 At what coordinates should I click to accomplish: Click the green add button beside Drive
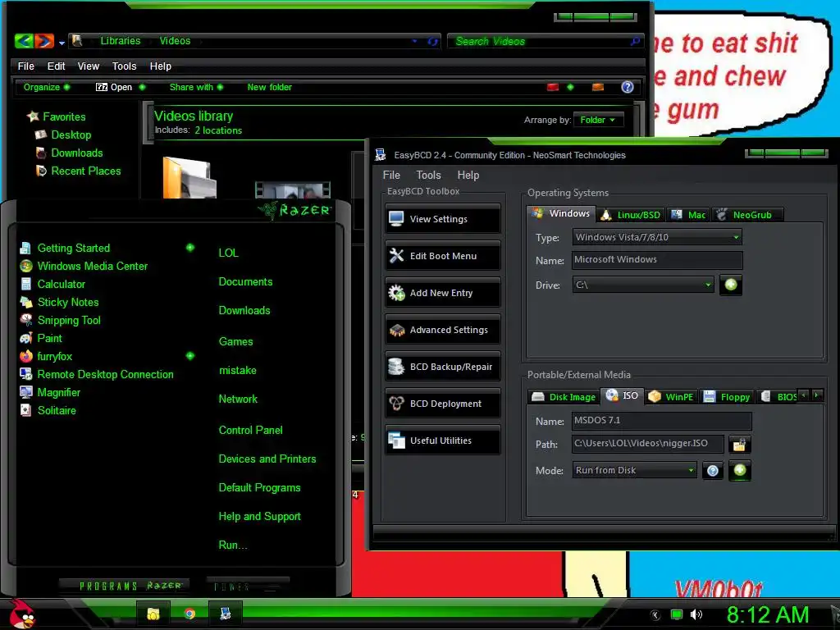(x=731, y=285)
